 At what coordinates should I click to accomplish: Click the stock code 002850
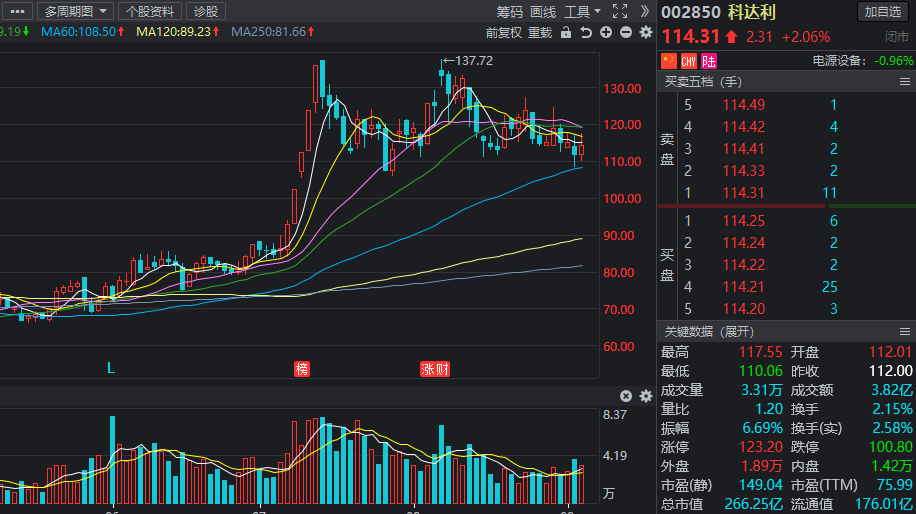691,12
